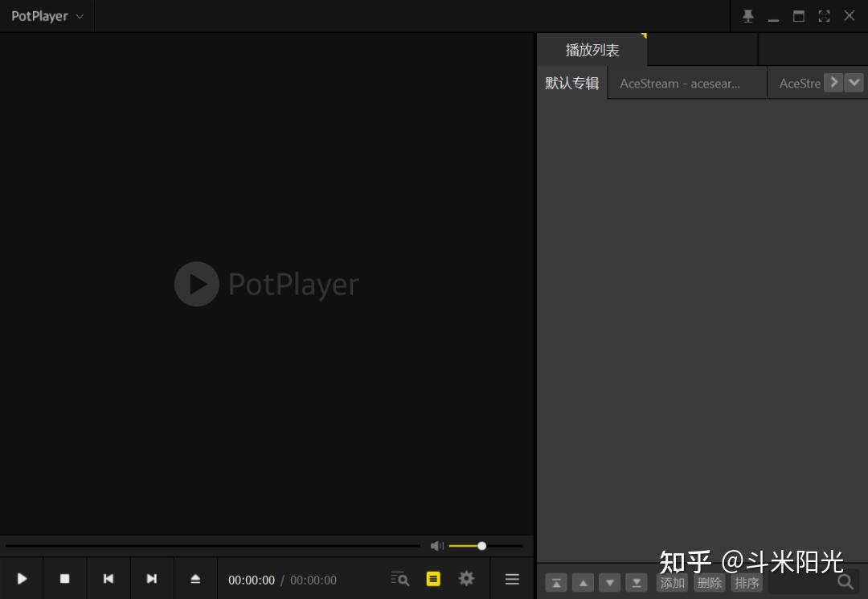Click the total duration 00:00:00 display

coord(313,581)
